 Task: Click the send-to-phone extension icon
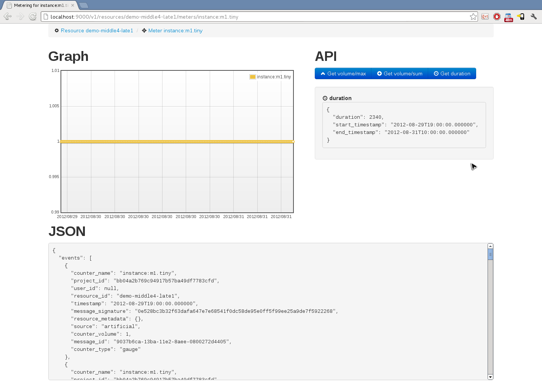521,17
